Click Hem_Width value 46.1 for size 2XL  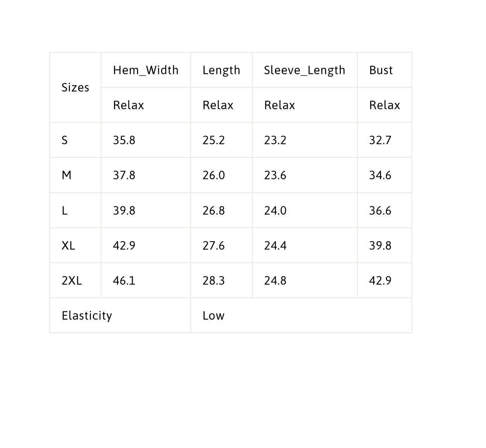(124, 280)
